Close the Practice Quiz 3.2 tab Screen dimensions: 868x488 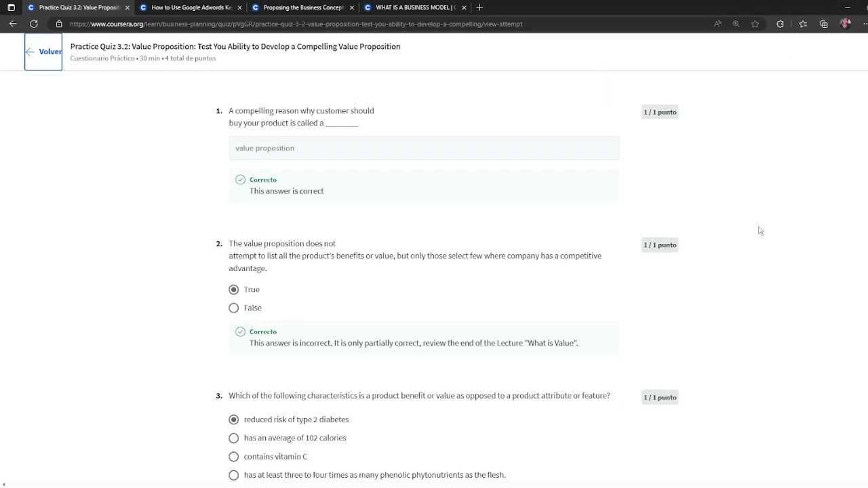coord(127,7)
